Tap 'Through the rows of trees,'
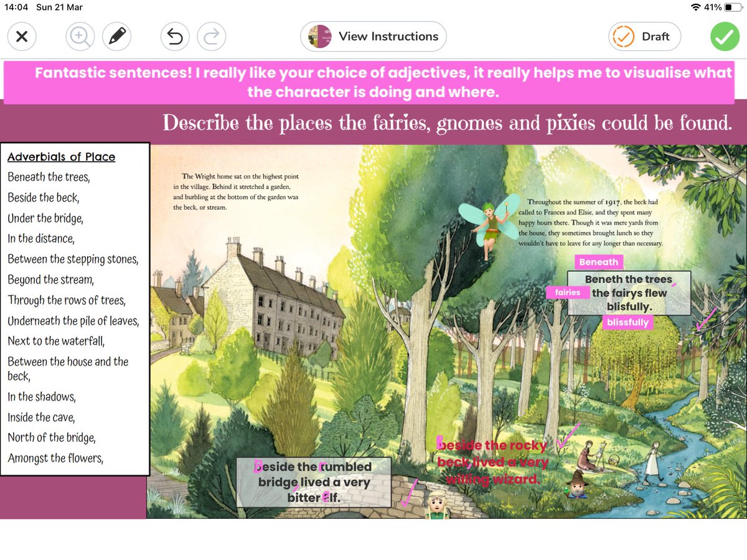 67,300
